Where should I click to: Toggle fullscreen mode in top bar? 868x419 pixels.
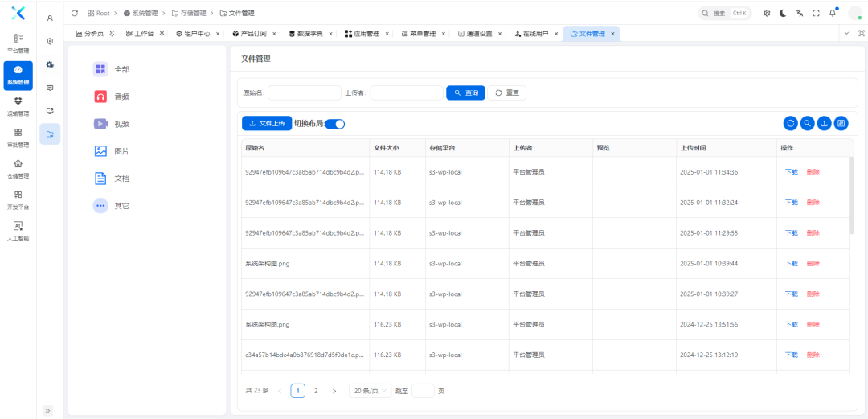point(816,13)
